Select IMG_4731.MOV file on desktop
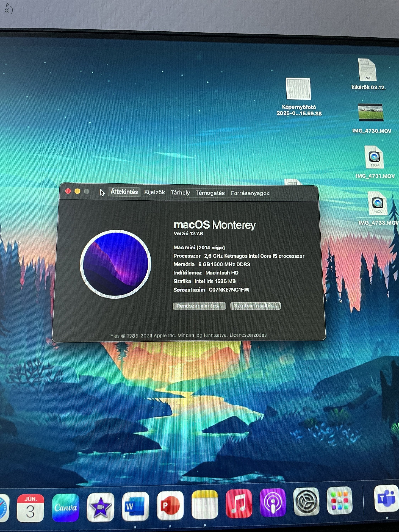399x532 pixels. pos(375,162)
